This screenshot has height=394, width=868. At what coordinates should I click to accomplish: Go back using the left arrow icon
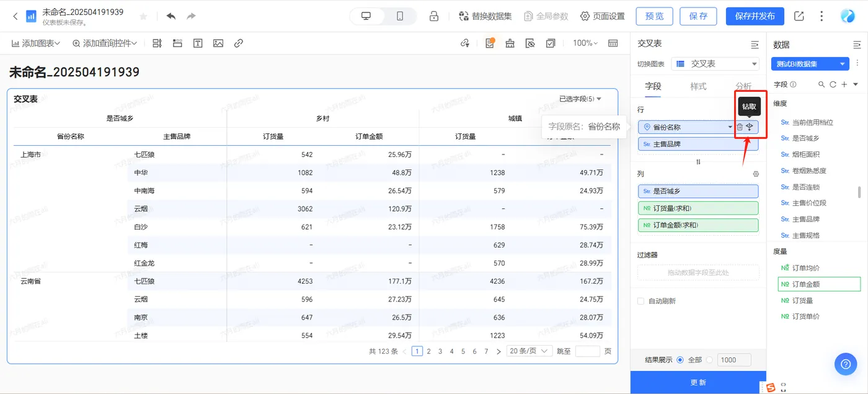[15, 16]
